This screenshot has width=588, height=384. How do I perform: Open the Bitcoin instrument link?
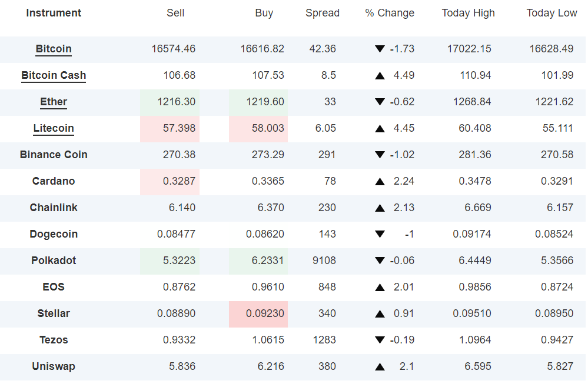pyautogui.click(x=54, y=49)
